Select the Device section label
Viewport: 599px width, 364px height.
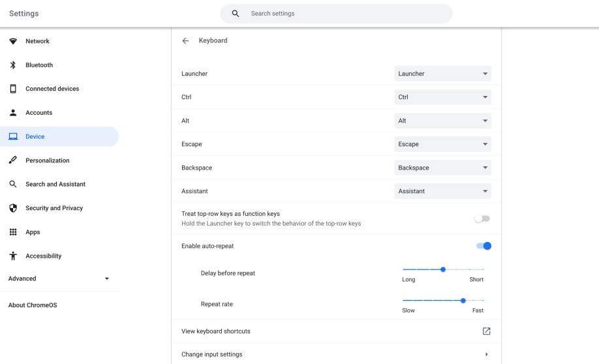(35, 136)
